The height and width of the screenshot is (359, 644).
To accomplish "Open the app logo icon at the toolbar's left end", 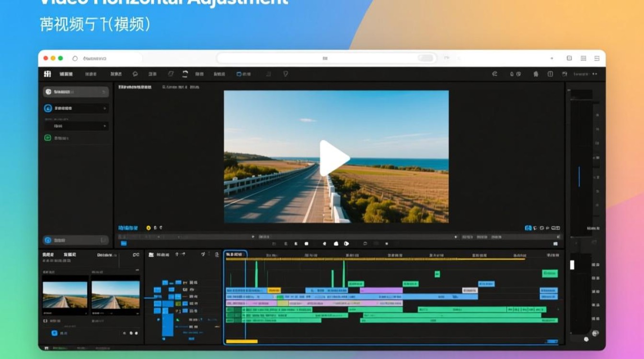I will pos(47,74).
